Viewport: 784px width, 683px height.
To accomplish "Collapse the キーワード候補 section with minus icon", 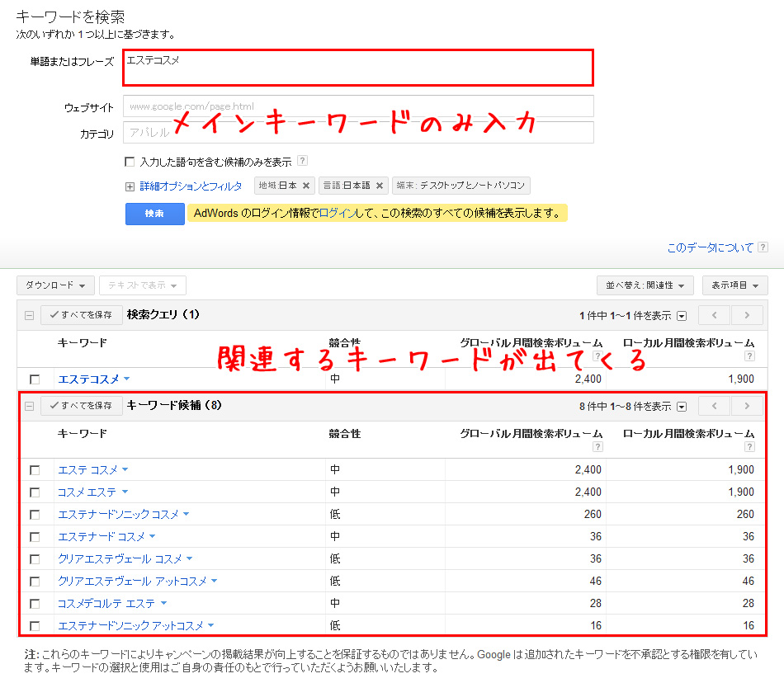I will pyautogui.click(x=29, y=406).
